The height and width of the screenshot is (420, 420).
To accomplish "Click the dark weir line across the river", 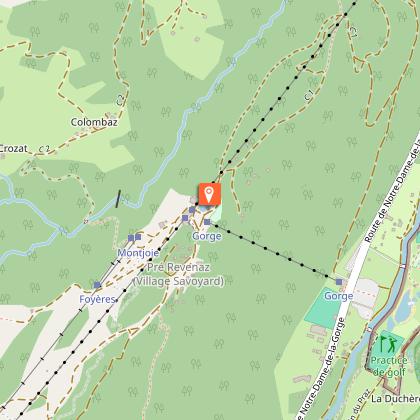I will 118,199.
